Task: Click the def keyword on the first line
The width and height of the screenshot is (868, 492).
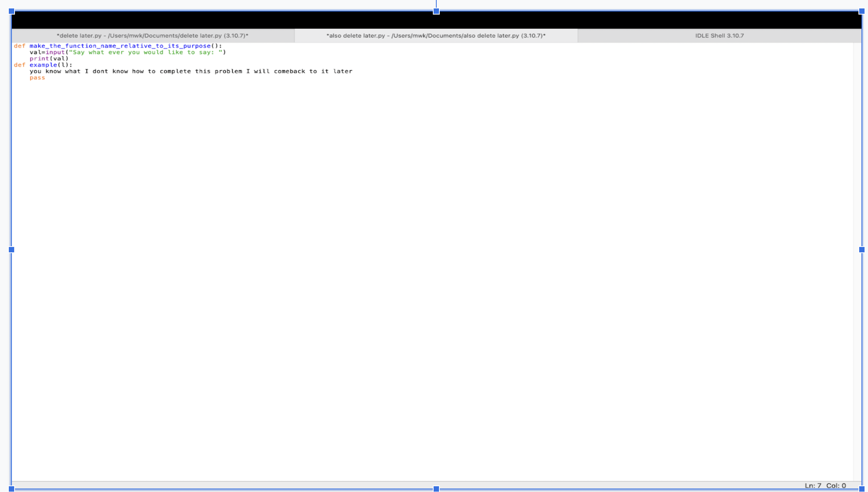Action: pyautogui.click(x=19, y=46)
